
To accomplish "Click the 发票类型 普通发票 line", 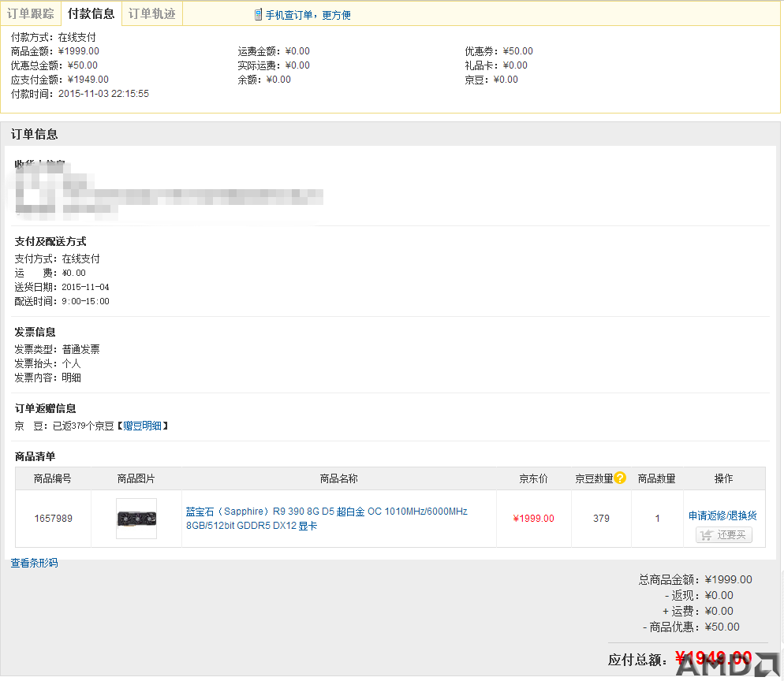I will tap(57, 349).
